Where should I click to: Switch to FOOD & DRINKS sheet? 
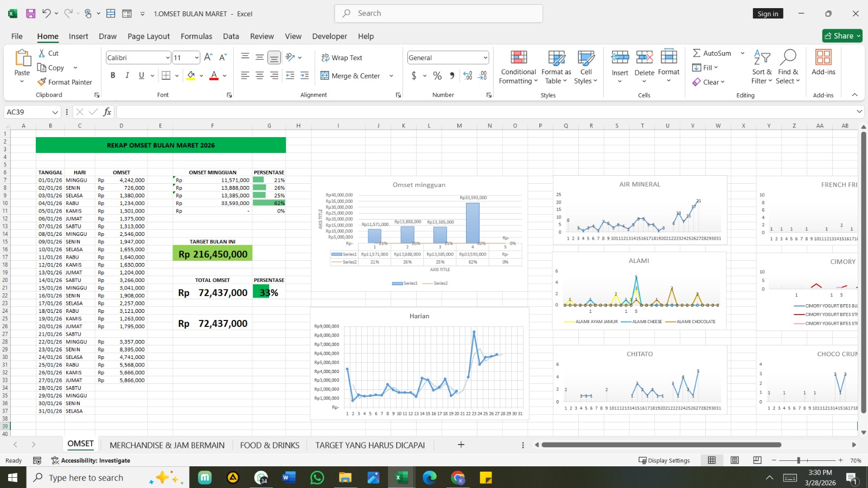[x=270, y=445]
